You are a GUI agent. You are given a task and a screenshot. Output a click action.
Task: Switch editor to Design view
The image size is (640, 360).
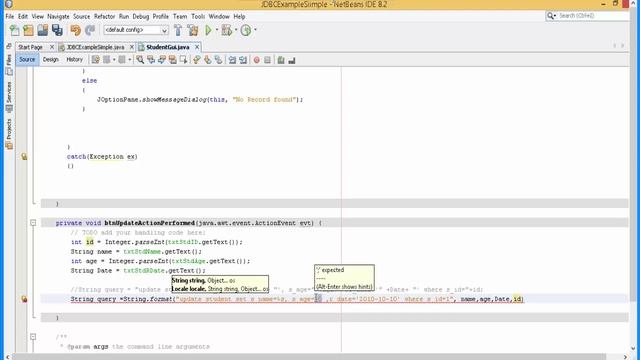pos(51,60)
